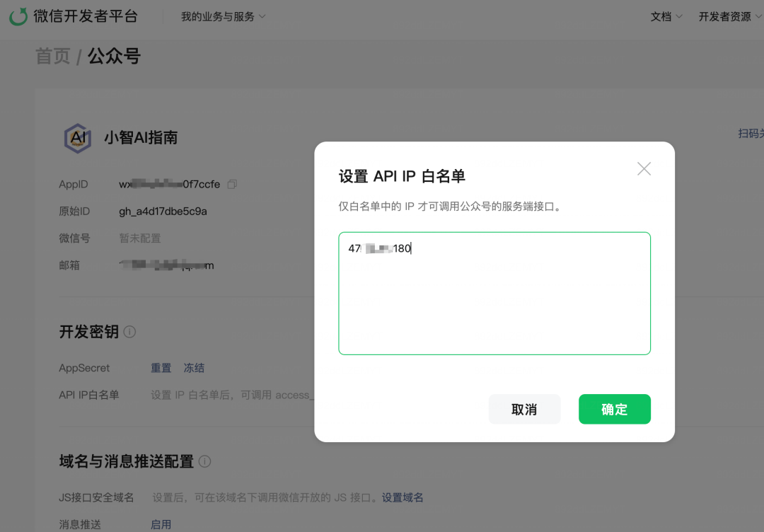Click 冻结 link for AppSecret
The width and height of the screenshot is (764, 532).
pos(194,368)
